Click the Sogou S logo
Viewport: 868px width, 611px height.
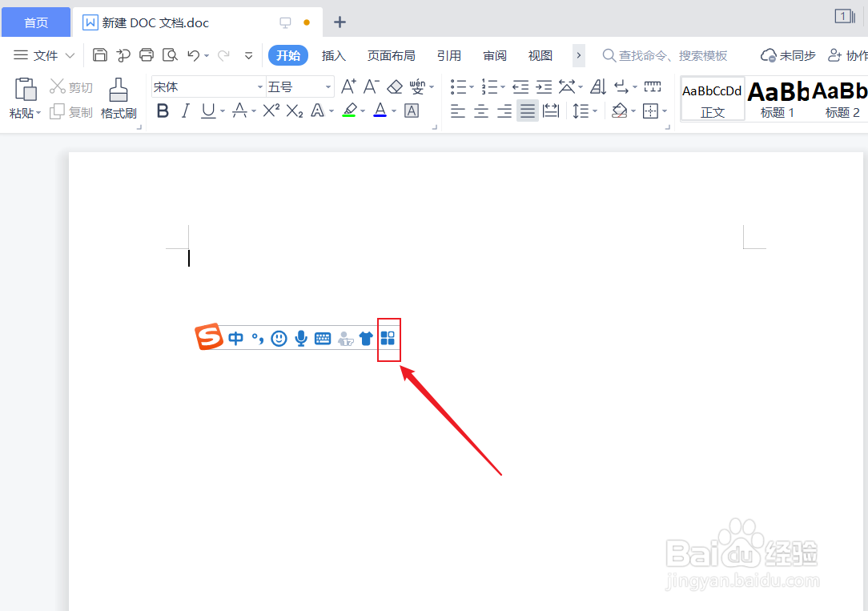click(x=209, y=336)
